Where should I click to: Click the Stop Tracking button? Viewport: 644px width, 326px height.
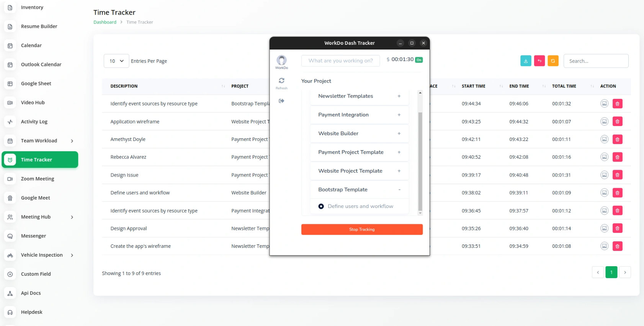362,229
